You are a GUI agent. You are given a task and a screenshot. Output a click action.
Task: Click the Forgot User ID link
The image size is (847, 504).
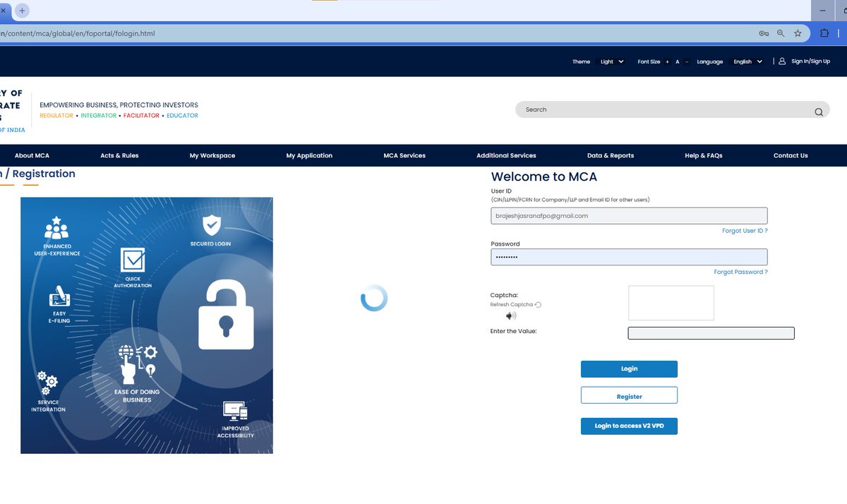click(745, 231)
